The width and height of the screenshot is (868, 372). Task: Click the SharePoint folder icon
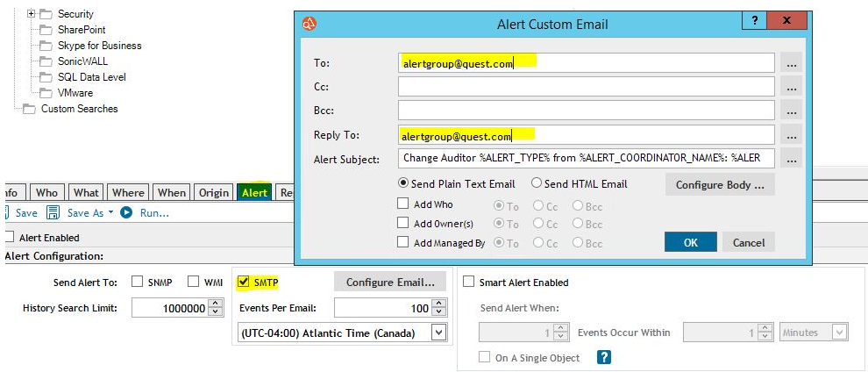pos(46,30)
